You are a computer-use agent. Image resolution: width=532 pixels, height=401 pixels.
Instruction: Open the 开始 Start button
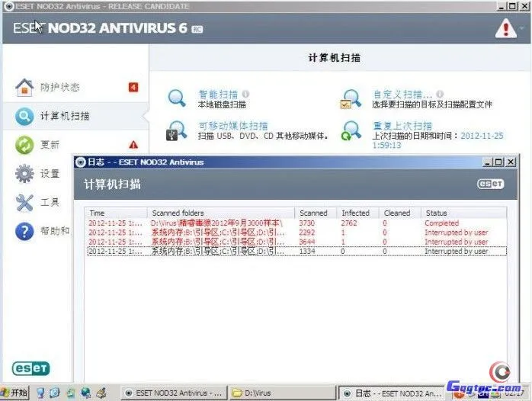(x=14, y=393)
